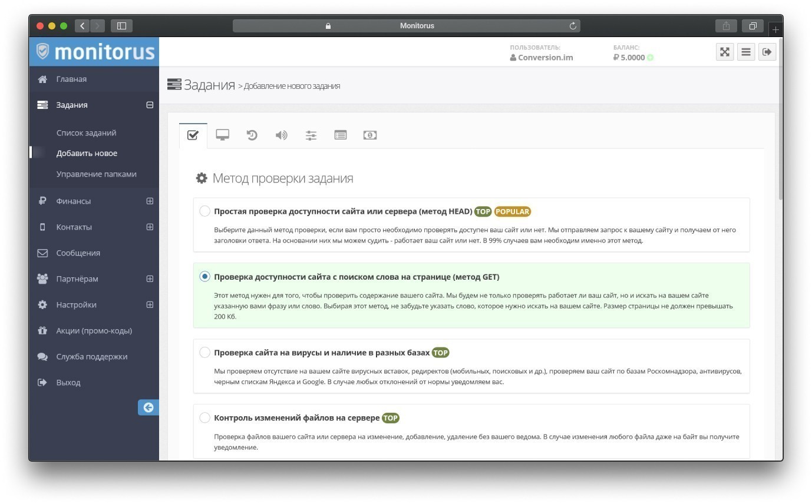Image resolution: width=812 pixels, height=504 pixels.
Task: Click the Safari address bar showing Monitorus
Action: coord(407,26)
